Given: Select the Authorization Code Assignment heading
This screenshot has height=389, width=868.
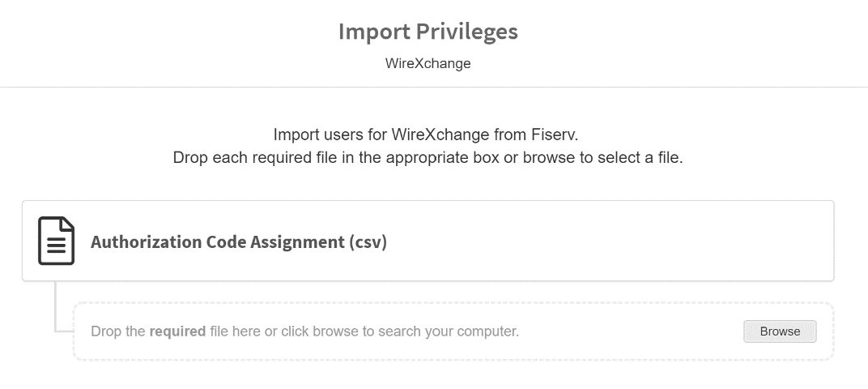Looking at the screenshot, I should tap(238, 242).
